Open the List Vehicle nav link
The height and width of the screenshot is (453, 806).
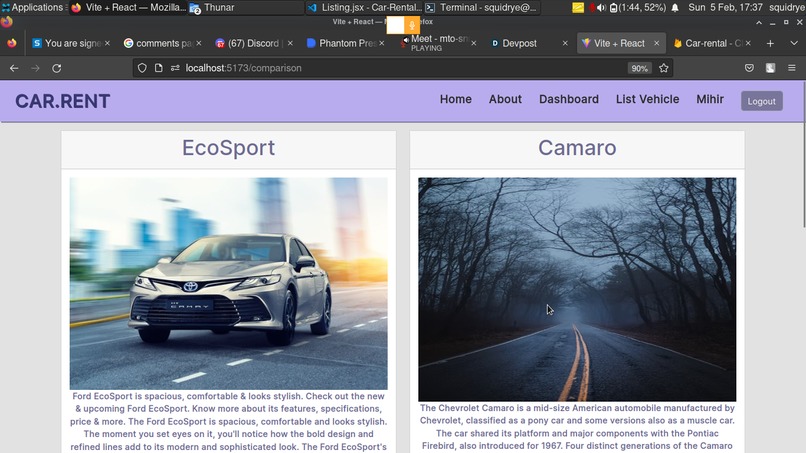click(647, 99)
